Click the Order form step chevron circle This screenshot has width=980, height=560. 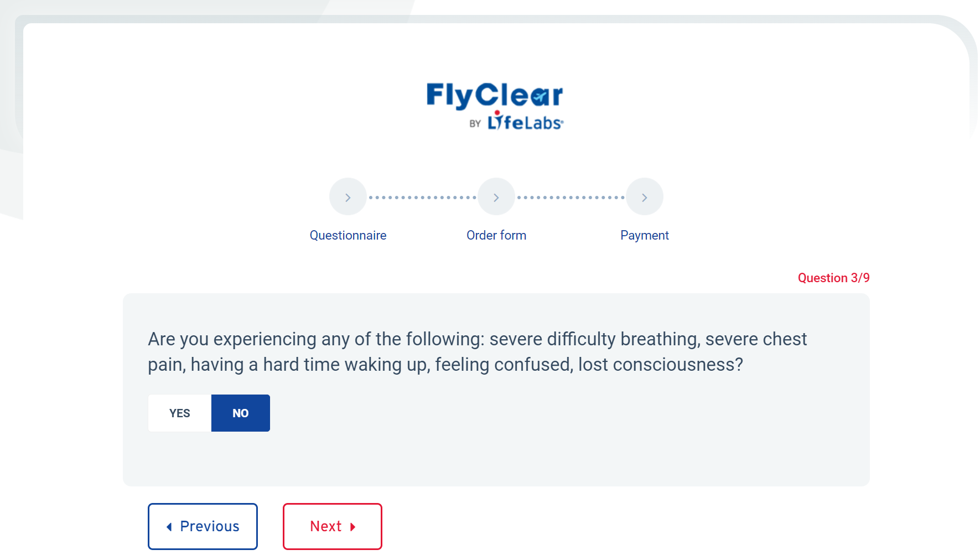click(496, 197)
